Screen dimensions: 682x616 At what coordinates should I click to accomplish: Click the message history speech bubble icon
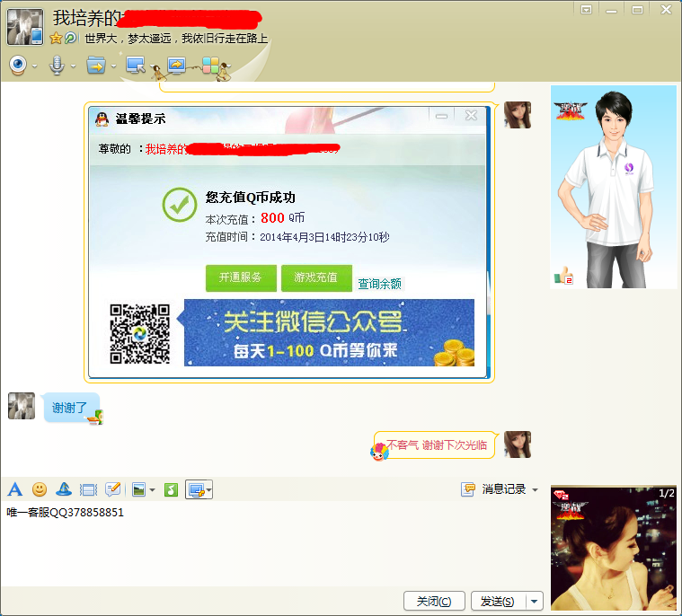468,489
